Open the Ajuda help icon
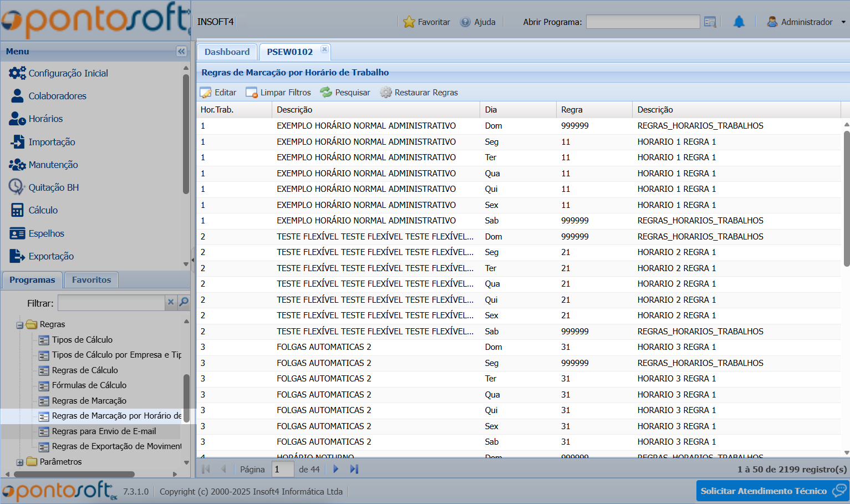Screen dimensions: 850x504 pyautogui.click(x=465, y=22)
